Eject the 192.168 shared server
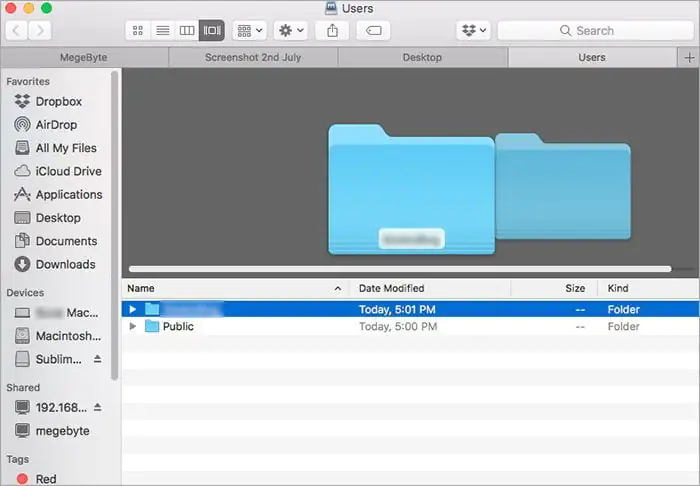The image size is (700, 486). point(98,407)
